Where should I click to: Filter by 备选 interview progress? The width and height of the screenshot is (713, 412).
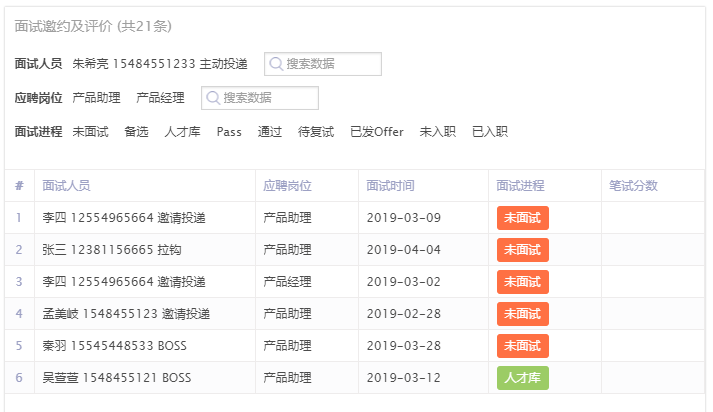136,132
